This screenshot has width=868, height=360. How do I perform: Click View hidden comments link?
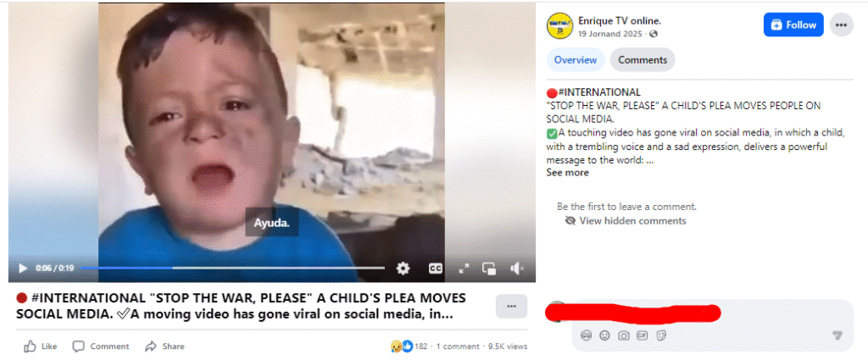(x=626, y=220)
